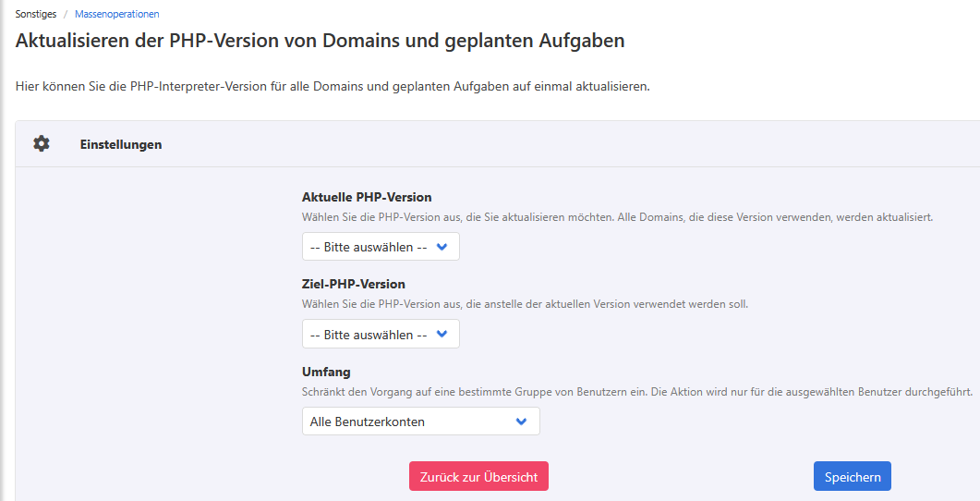Image resolution: width=980 pixels, height=501 pixels.
Task: Click chevron arrow of Aktuelle PHP-Version select
Action: pos(442,247)
